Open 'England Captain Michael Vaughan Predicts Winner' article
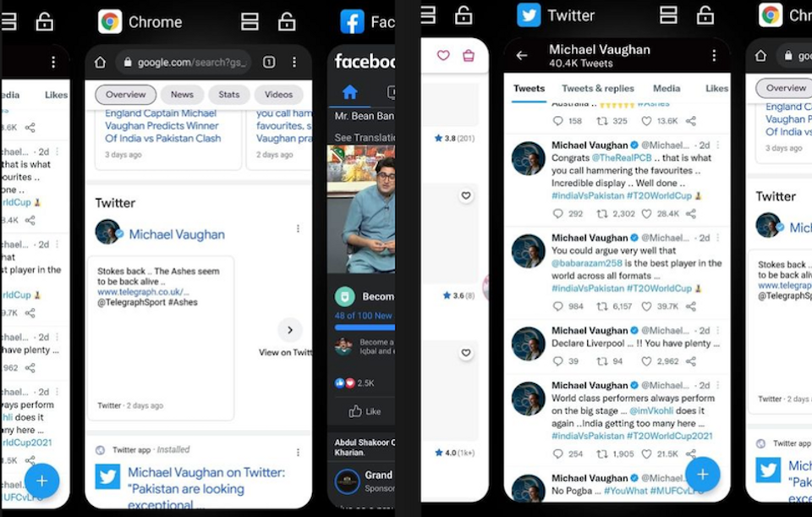The image size is (812, 517). [x=162, y=126]
